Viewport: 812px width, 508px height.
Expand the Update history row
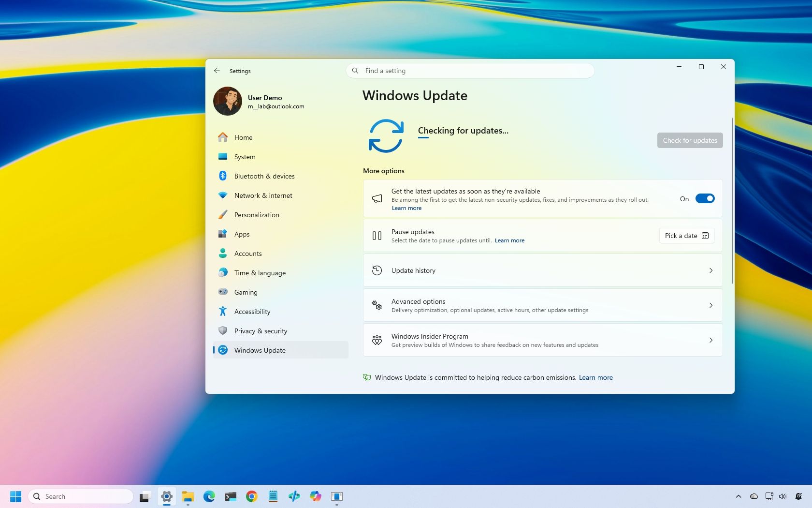click(x=543, y=270)
